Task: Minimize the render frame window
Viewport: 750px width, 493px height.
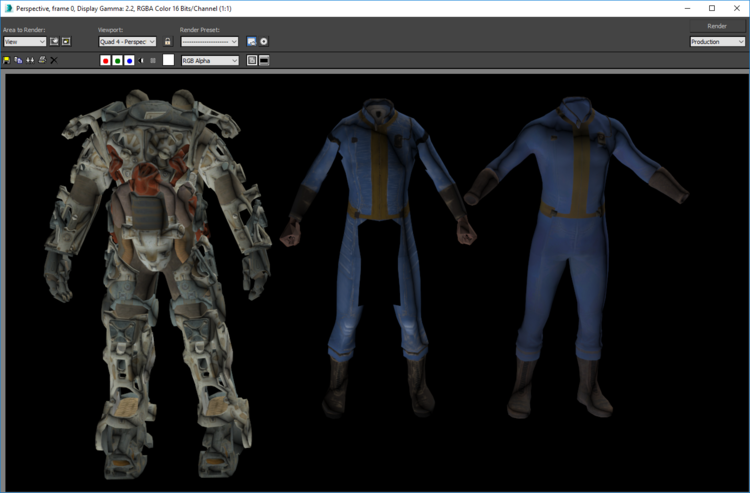Action: pos(687,8)
